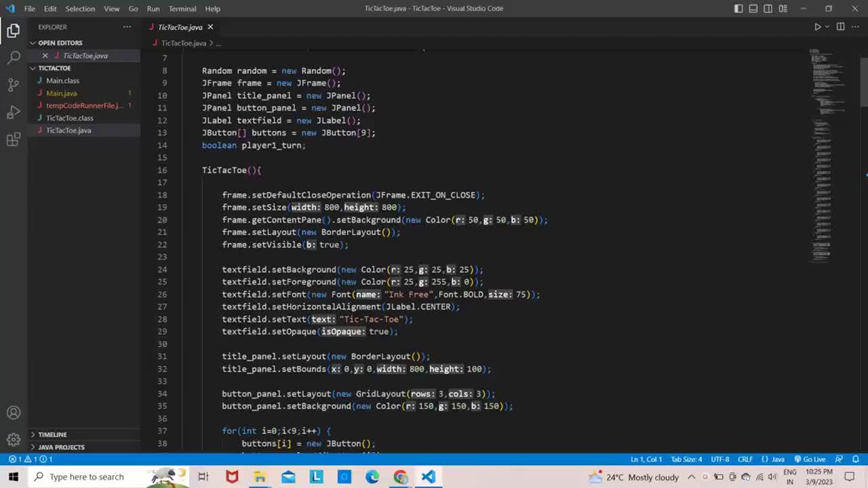
Task: Select the TicTacToe.java editor tab
Action: coord(180,27)
